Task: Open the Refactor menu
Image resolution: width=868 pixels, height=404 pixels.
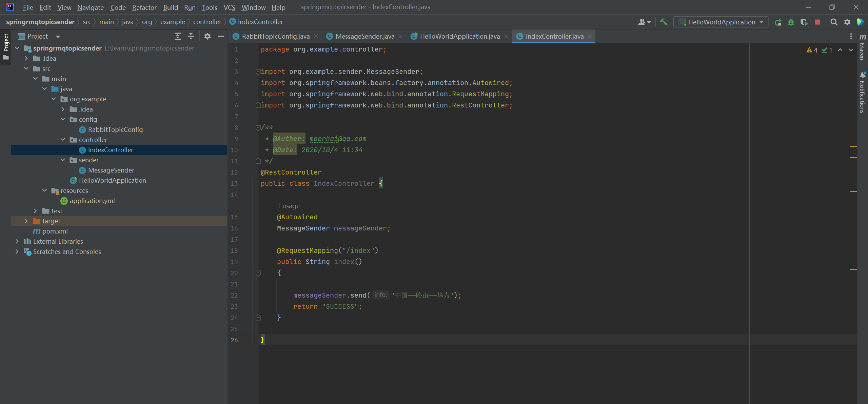Action: pos(144,7)
